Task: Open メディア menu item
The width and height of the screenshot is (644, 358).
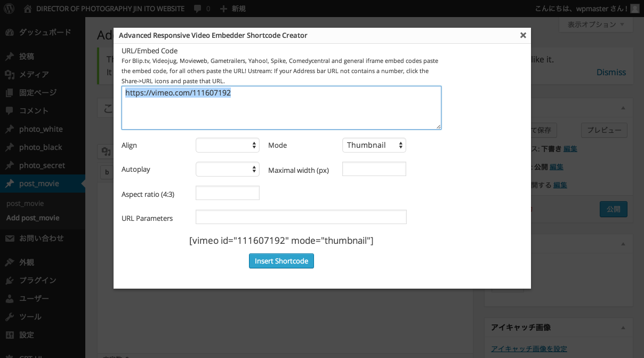Action: click(x=34, y=74)
